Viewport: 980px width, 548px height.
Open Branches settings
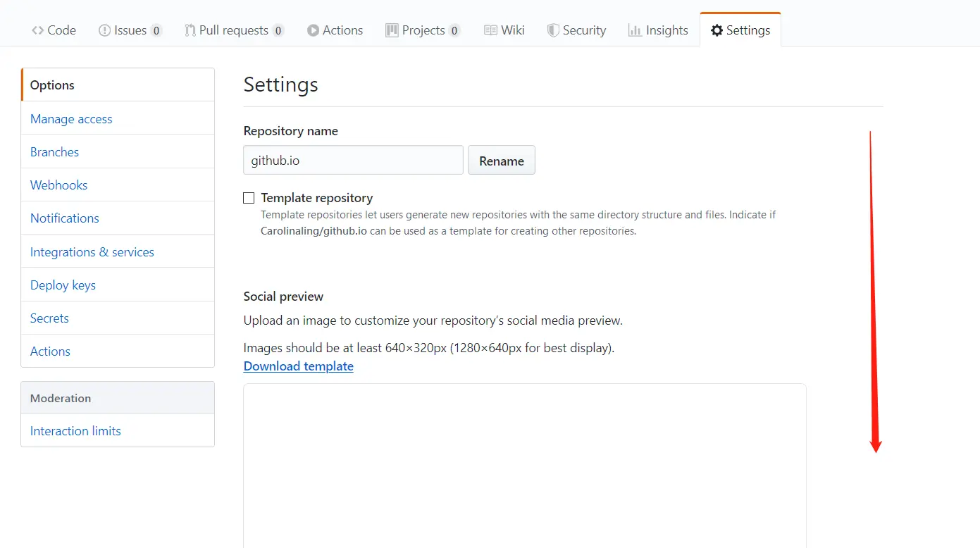[x=118, y=151]
